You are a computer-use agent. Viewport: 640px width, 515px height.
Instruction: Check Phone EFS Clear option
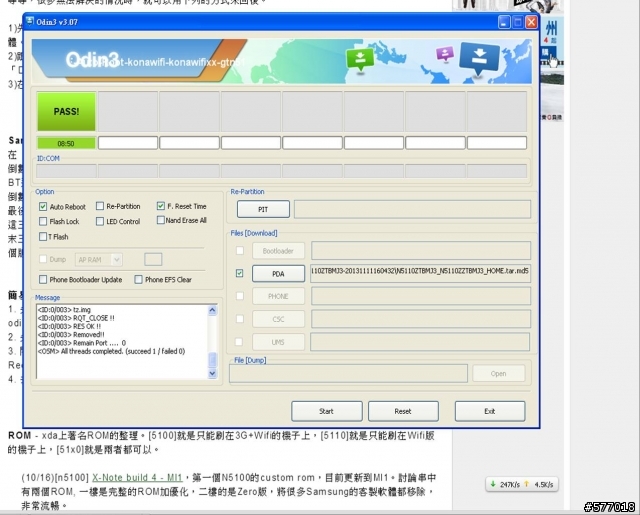click(139, 280)
